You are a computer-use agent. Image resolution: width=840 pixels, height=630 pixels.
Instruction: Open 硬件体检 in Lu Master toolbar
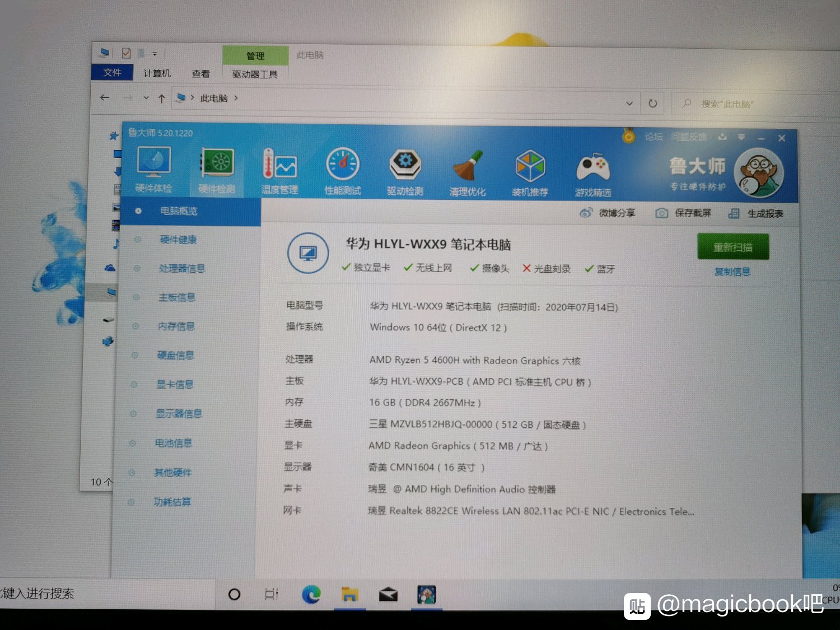click(153, 169)
